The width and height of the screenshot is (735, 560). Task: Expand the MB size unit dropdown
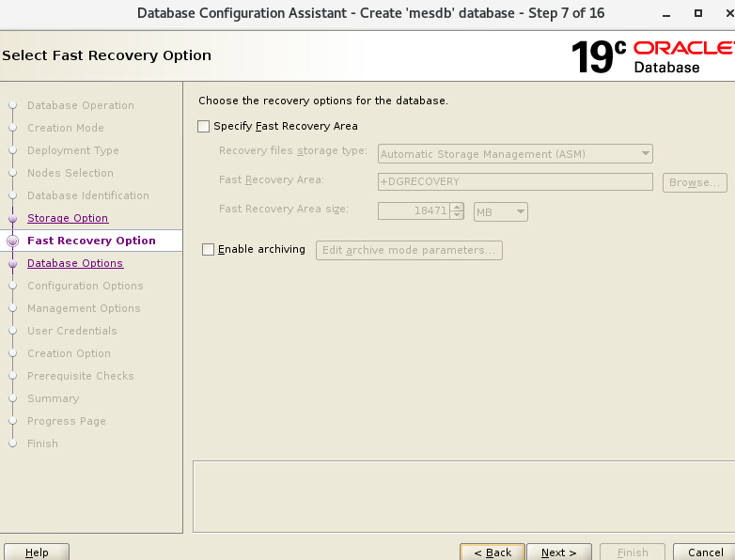tap(501, 212)
